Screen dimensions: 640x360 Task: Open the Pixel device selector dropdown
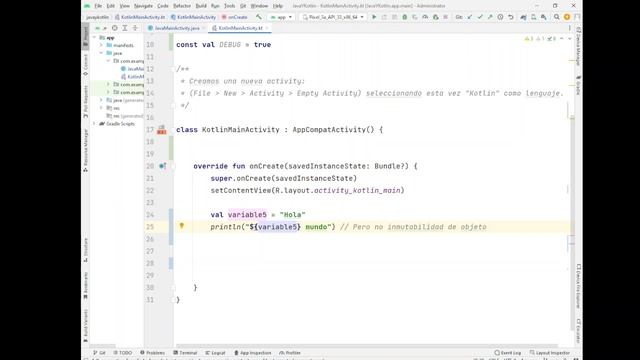[x=333, y=17]
